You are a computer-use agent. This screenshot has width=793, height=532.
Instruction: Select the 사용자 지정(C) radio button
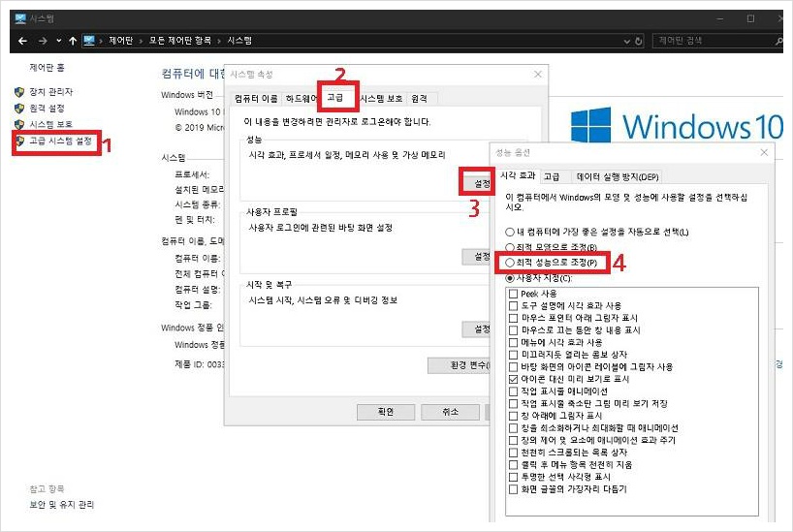[510, 278]
